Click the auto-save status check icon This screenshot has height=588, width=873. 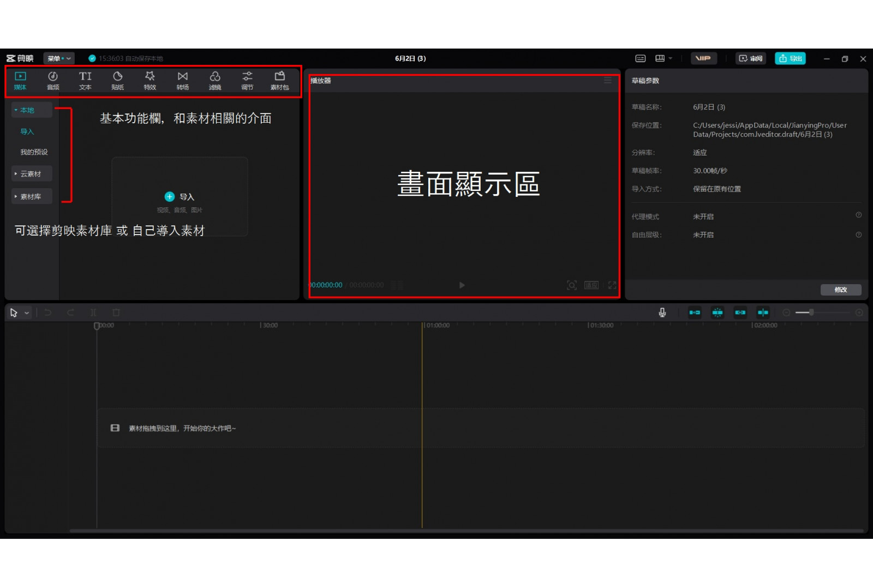point(92,58)
